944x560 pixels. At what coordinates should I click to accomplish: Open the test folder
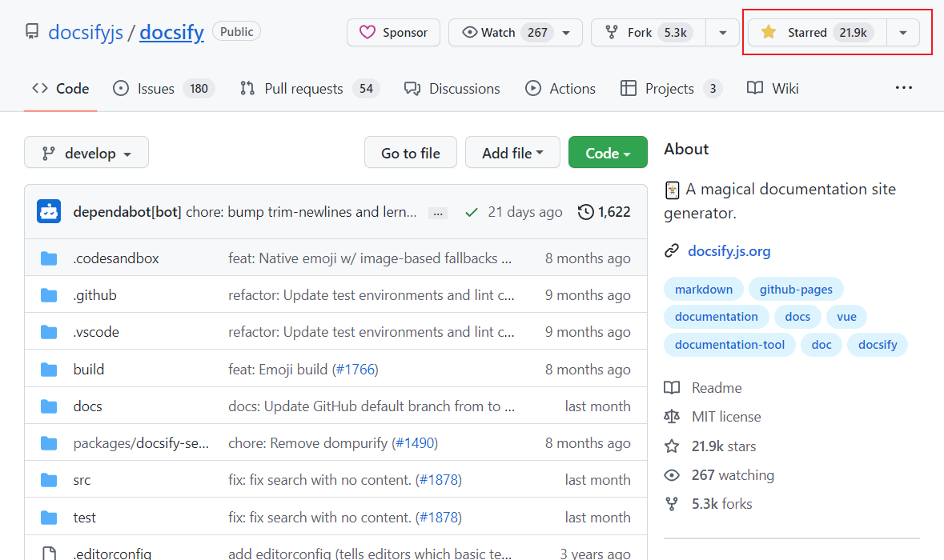pos(85,517)
